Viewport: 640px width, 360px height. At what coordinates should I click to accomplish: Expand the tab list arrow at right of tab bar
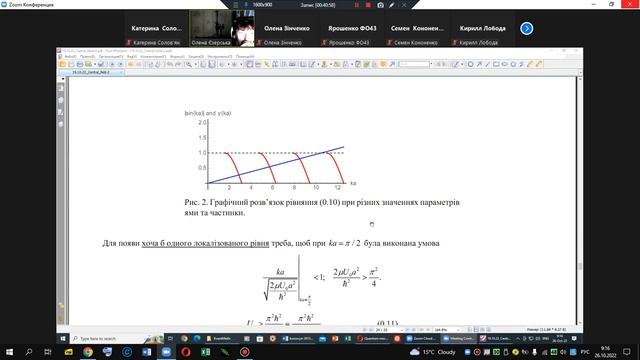tap(580, 73)
